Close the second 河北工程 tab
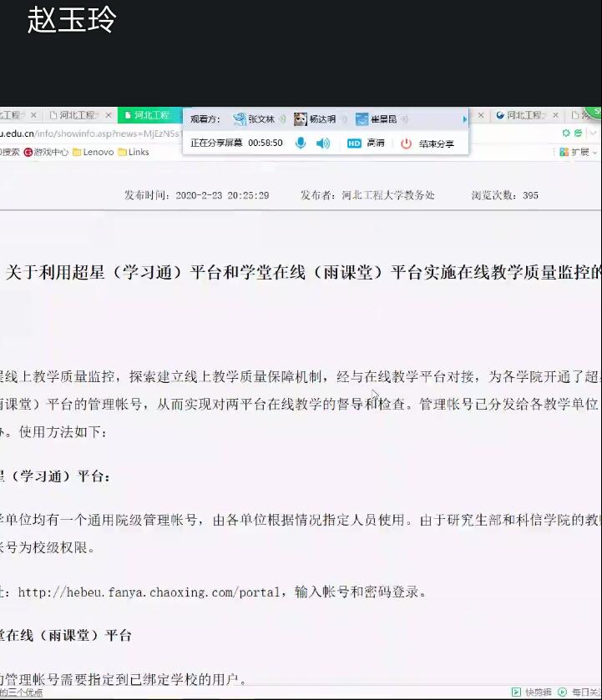Image resolution: width=602 pixels, height=700 pixels. click(109, 115)
